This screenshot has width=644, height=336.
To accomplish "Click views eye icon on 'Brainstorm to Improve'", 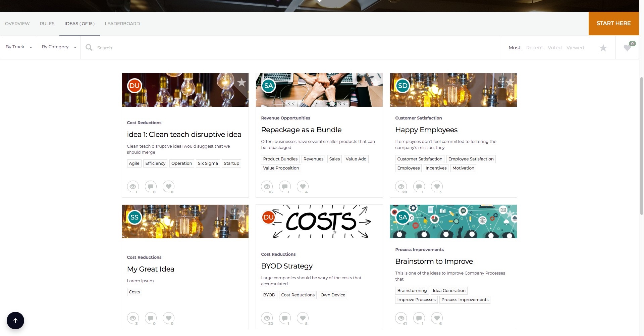I will click(401, 318).
